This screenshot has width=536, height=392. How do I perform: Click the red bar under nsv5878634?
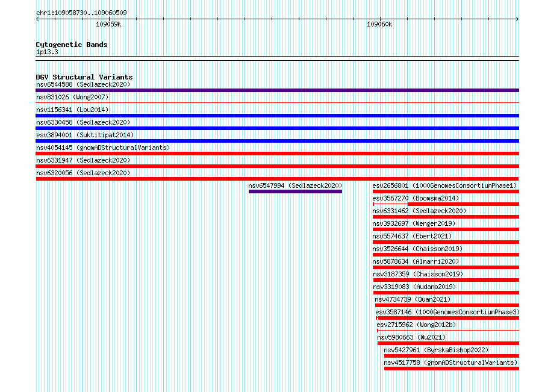tap(446, 267)
